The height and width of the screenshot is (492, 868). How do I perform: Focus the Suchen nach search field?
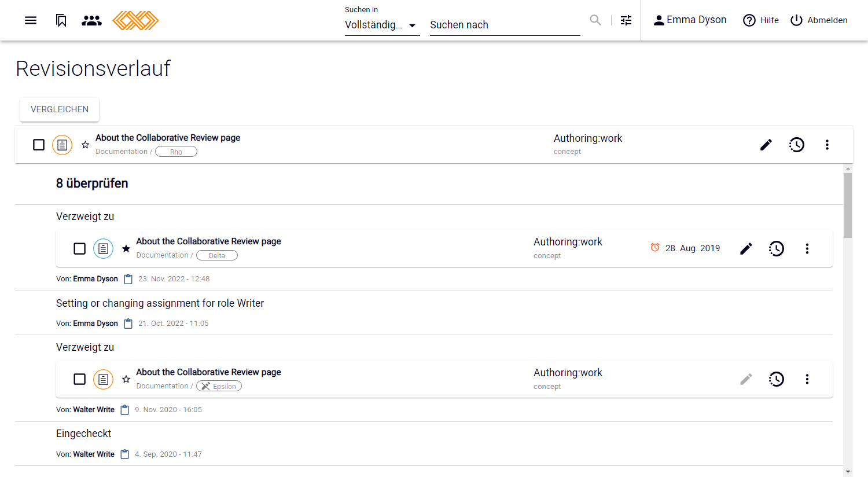505,25
